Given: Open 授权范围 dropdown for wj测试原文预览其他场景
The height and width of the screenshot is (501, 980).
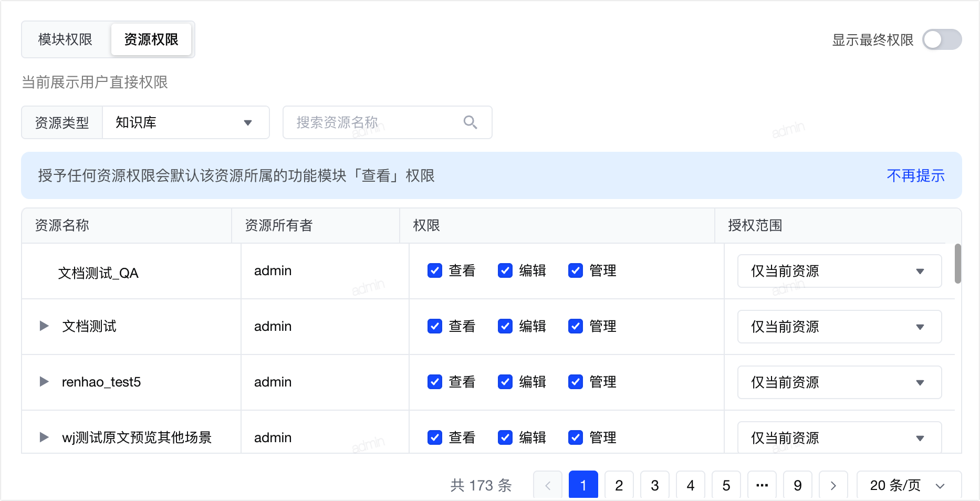Looking at the screenshot, I should [839, 437].
